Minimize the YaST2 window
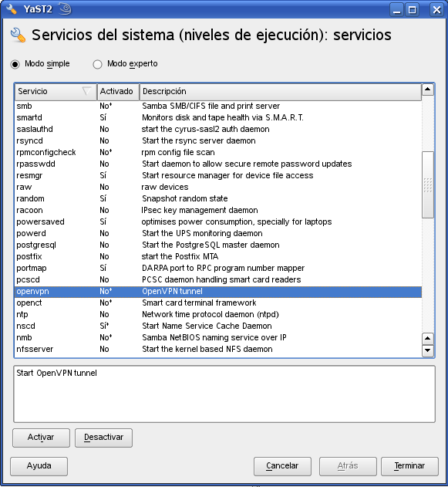The image size is (448, 487). tap(397, 9)
